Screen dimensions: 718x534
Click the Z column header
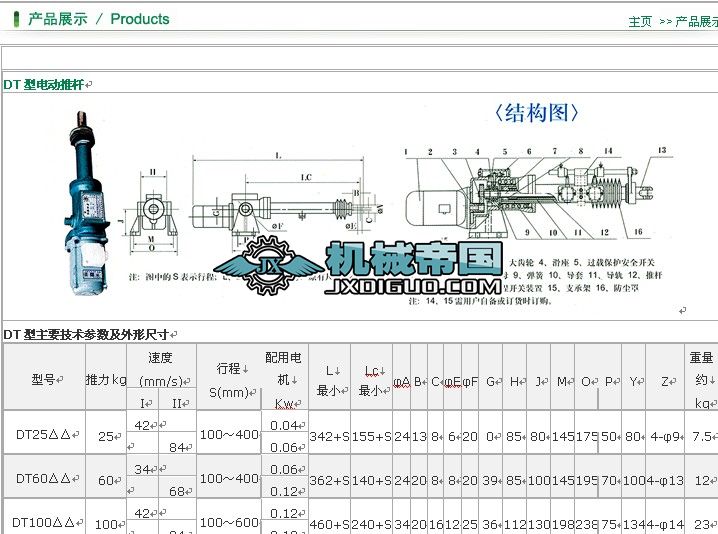[x=665, y=379]
